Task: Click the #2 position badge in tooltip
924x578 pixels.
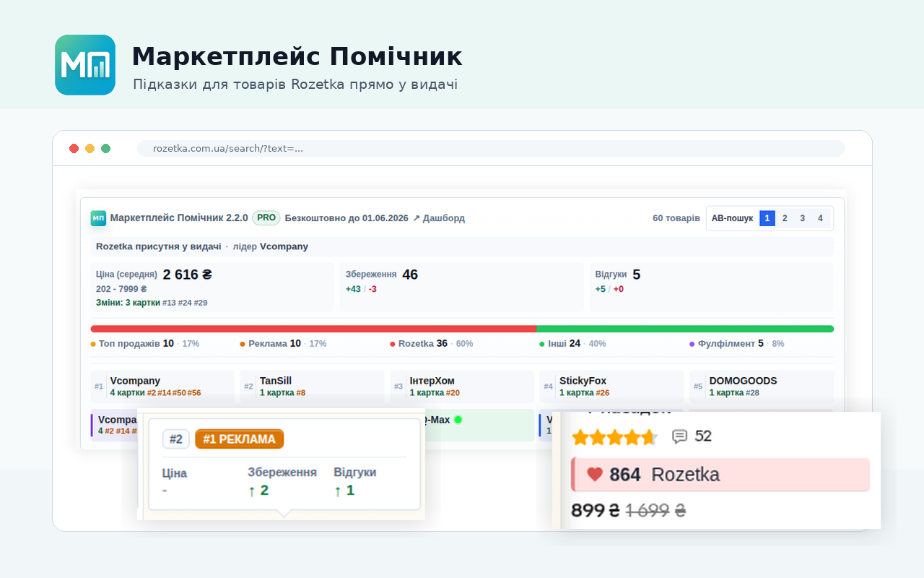Action: coord(176,439)
